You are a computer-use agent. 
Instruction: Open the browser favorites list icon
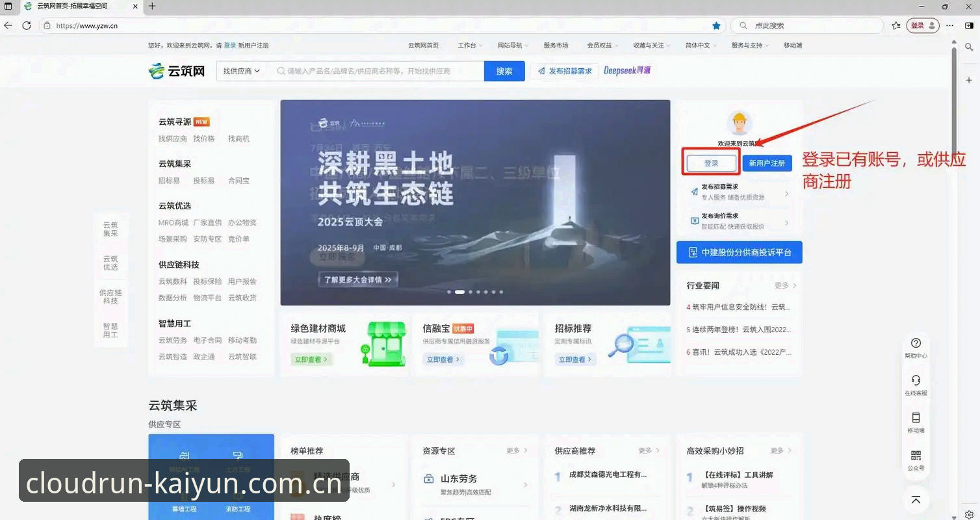896,25
